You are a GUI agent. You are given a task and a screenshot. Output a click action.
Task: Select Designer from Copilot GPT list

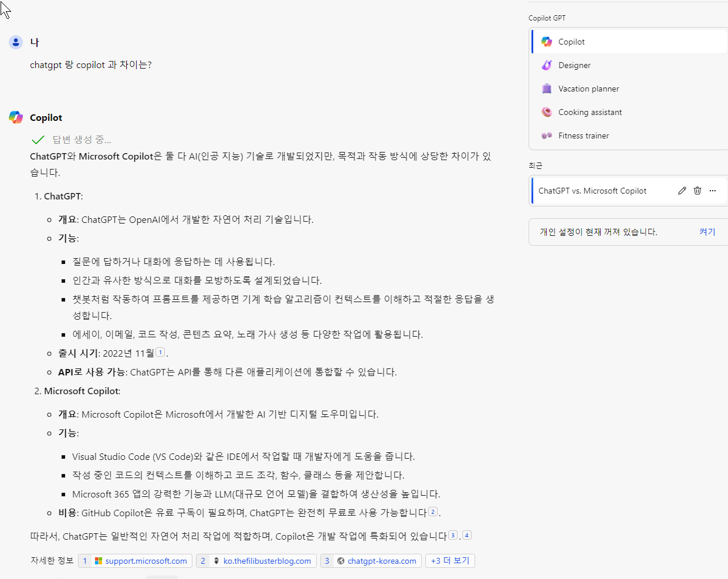[x=629, y=65]
